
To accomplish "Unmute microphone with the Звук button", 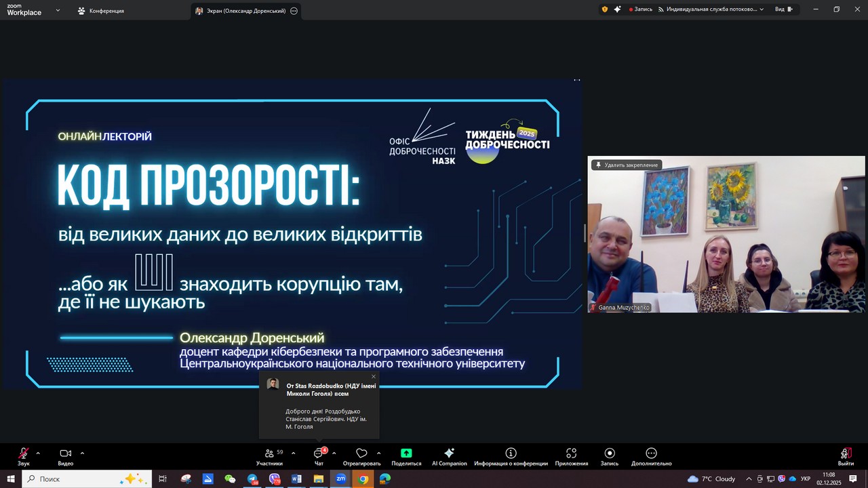I will tap(24, 455).
